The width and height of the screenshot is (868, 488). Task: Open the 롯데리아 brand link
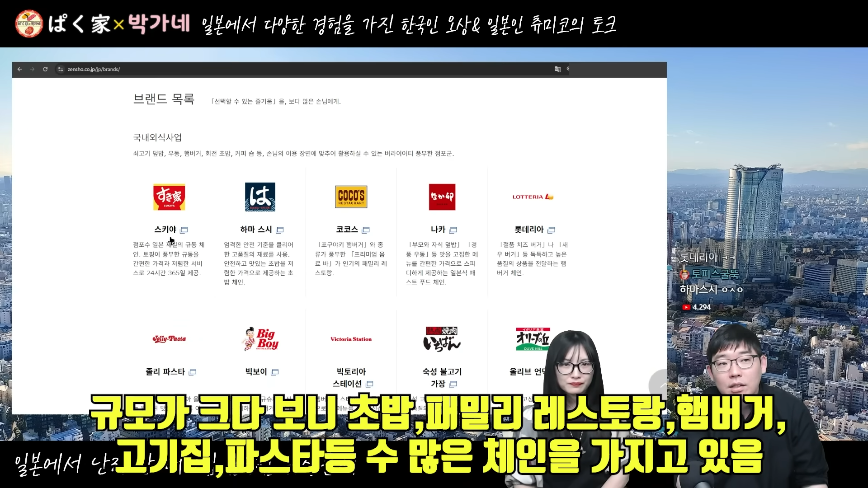(529, 230)
